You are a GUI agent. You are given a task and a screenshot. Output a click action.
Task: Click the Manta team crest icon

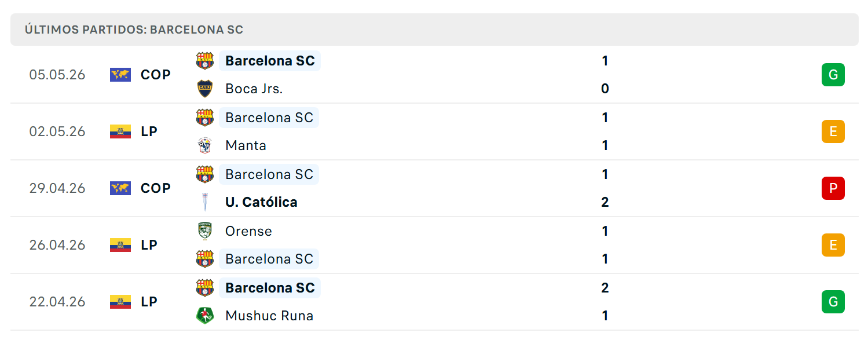coord(205,145)
